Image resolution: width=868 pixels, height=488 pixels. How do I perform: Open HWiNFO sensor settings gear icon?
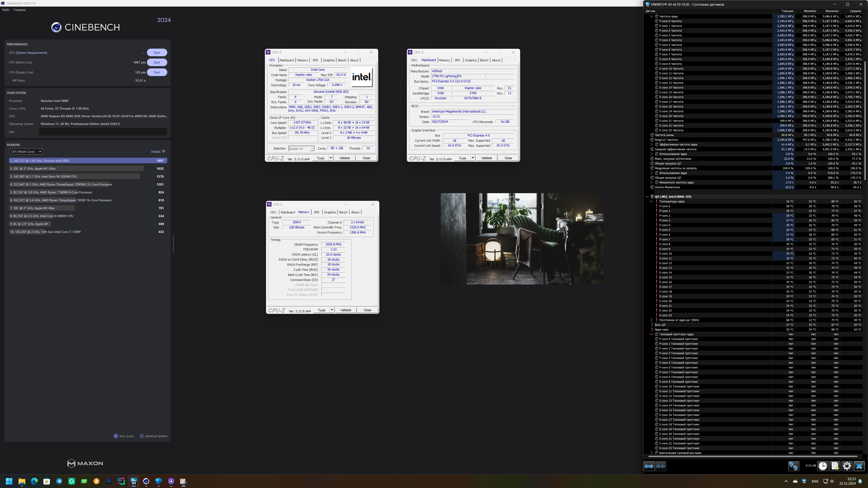tap(847, 466)
